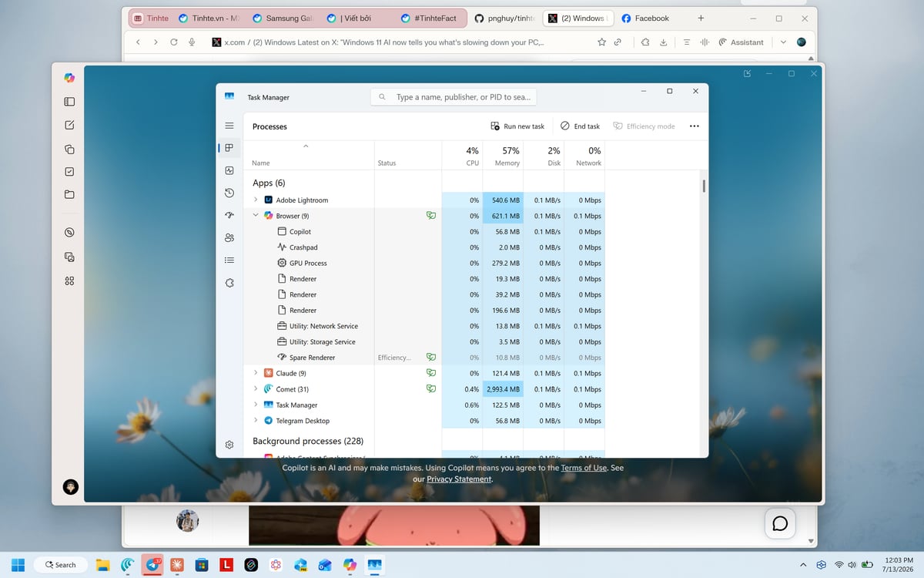This screenshot has height=578, width=924.
Task: Open the Terms of Use link
Action: point(584,468)
